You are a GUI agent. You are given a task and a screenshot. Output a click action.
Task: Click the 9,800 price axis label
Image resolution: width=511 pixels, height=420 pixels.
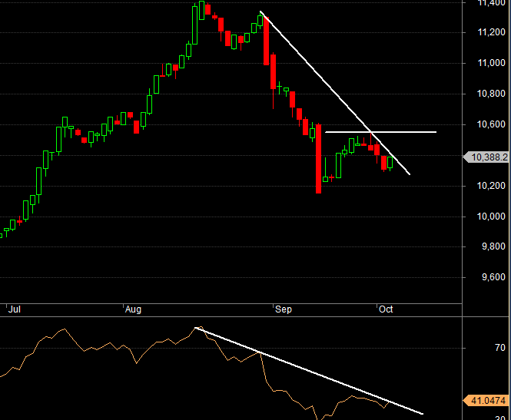pos(493,246)
